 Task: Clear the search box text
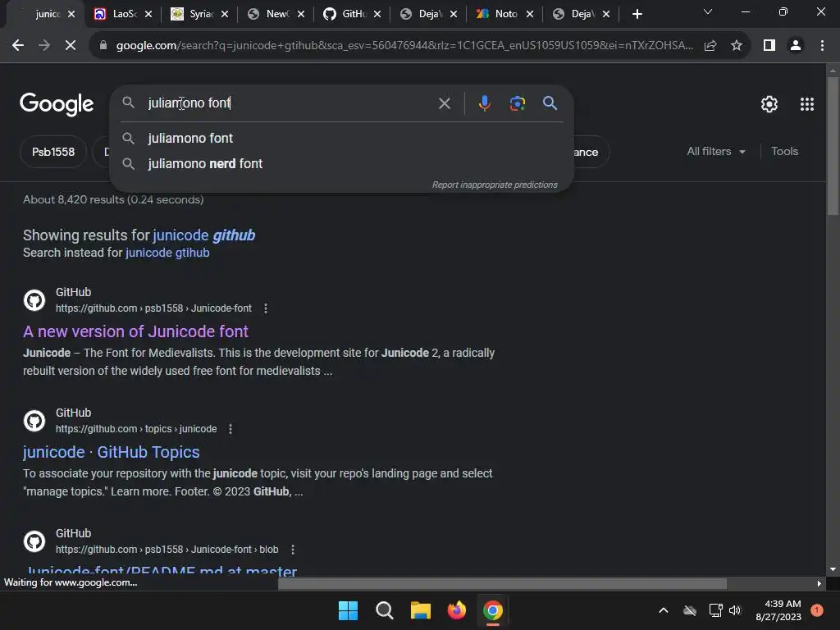pos(444,103)
